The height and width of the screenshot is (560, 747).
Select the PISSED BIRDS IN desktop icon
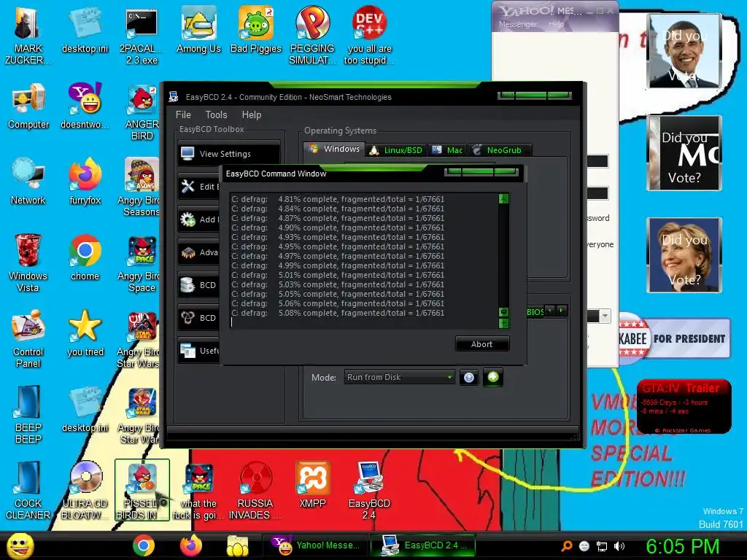pos(142,491)
